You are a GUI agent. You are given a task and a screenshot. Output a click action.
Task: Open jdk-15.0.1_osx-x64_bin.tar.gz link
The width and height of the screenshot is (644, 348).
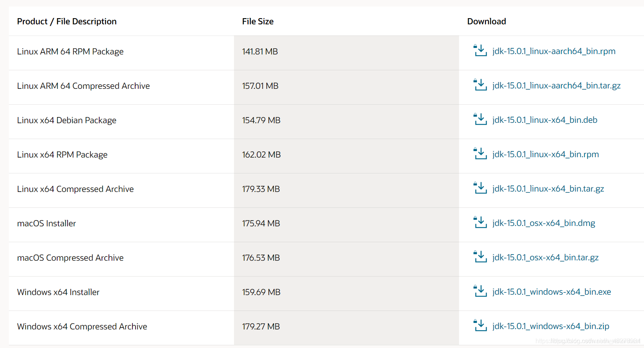(546, 258)
